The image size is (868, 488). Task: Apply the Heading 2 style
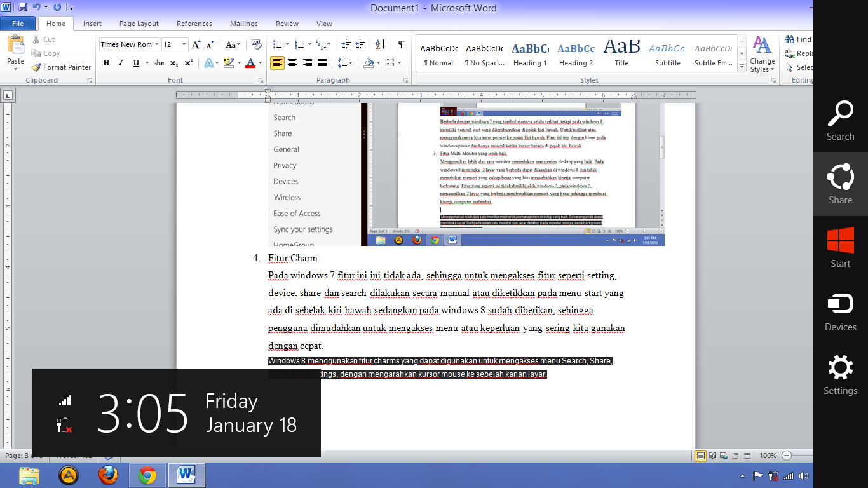[576, 55]
